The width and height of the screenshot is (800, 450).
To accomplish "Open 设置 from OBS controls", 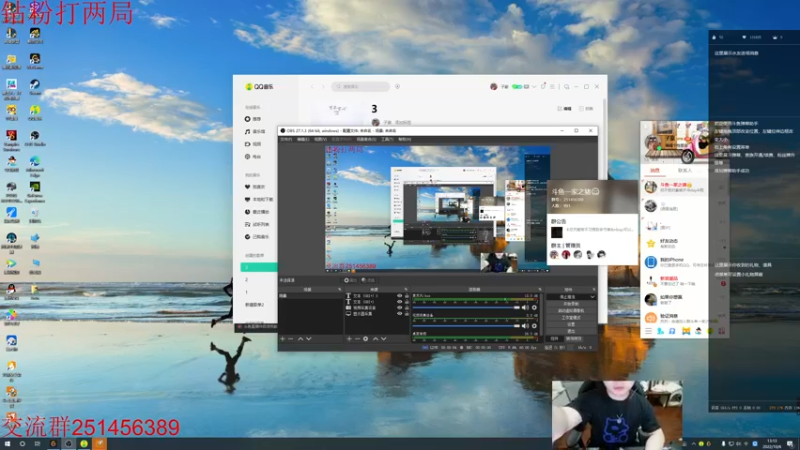I will (x=571, y=324).
